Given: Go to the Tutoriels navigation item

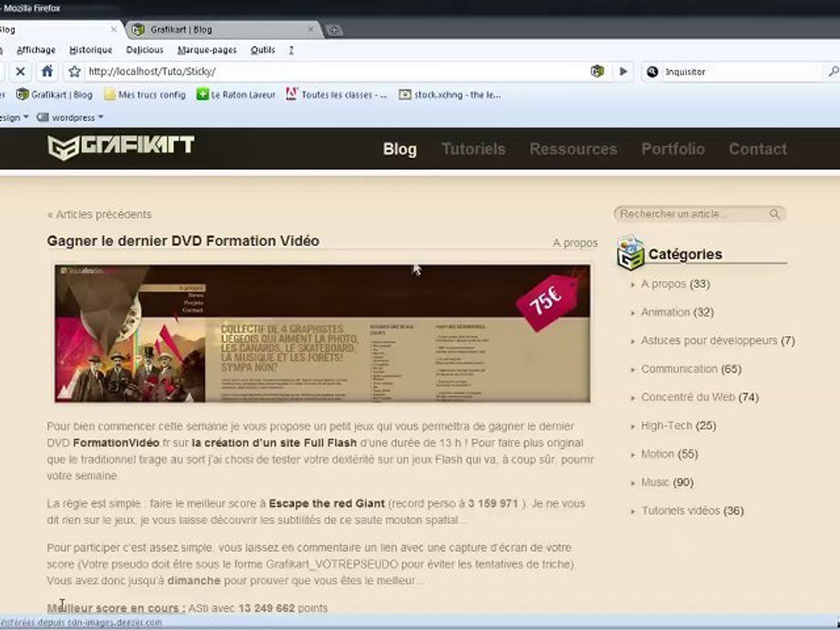Looking at the screenshot, I should (473, 149).
